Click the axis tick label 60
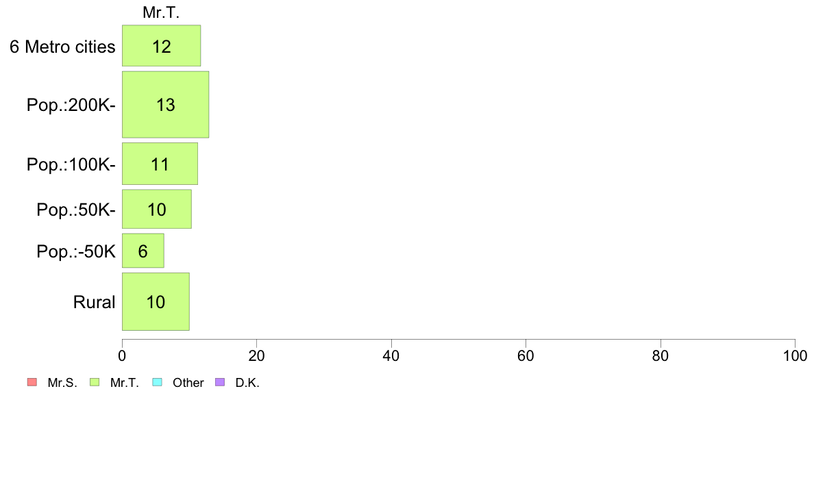This screenshot has height=504, width=814. coord(526,355)
